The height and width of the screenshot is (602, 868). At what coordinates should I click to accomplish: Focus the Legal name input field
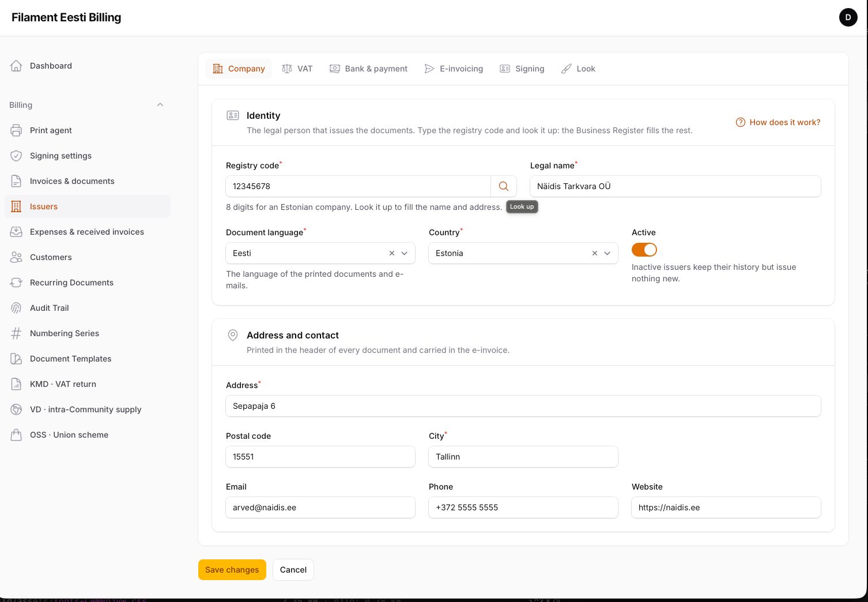point(675,186)
